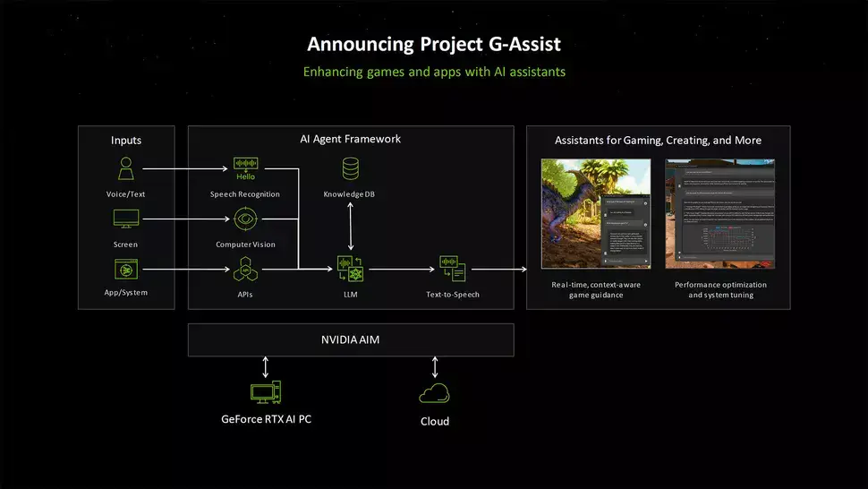Click the 'Inputs' heading
The height and width of the screenshot is (489, 868).
pos(125,140)
